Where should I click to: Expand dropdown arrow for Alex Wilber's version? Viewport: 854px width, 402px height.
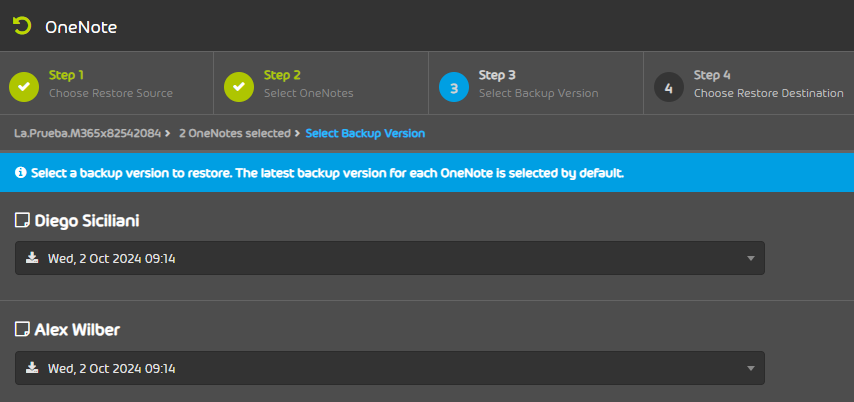click(751, 369)
